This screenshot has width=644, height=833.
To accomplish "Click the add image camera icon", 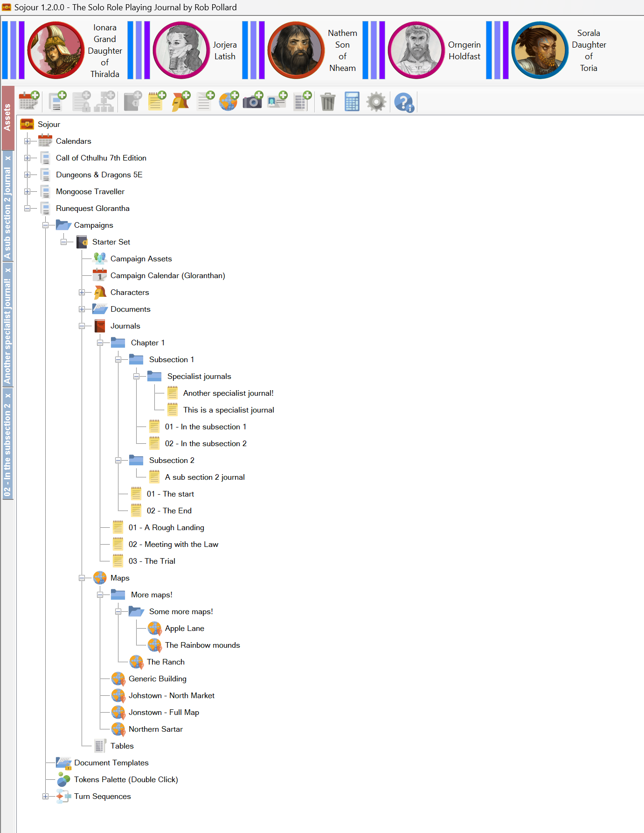I will [253, 101].
